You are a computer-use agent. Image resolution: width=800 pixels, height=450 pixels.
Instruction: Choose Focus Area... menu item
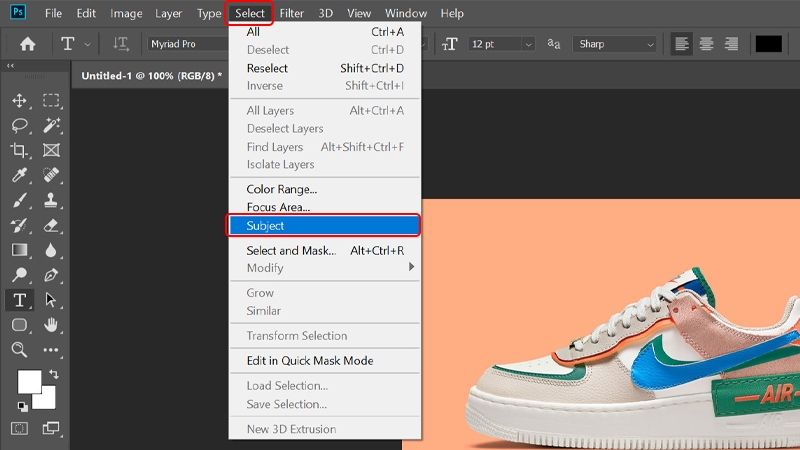tap(325, 207)
